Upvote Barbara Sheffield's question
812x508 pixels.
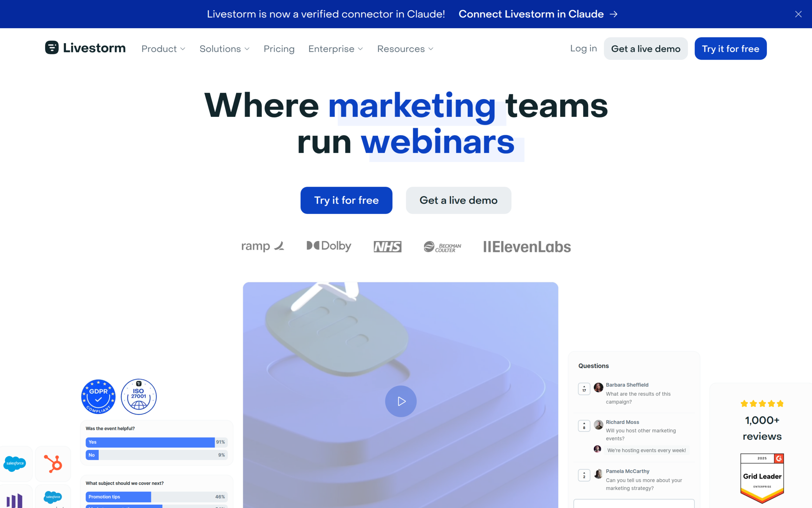(584, 389)
